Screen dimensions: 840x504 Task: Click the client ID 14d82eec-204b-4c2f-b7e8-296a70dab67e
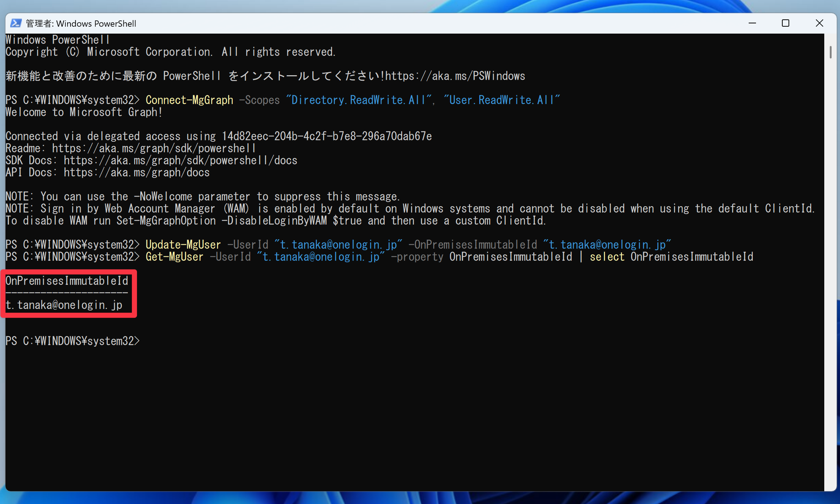327,136
